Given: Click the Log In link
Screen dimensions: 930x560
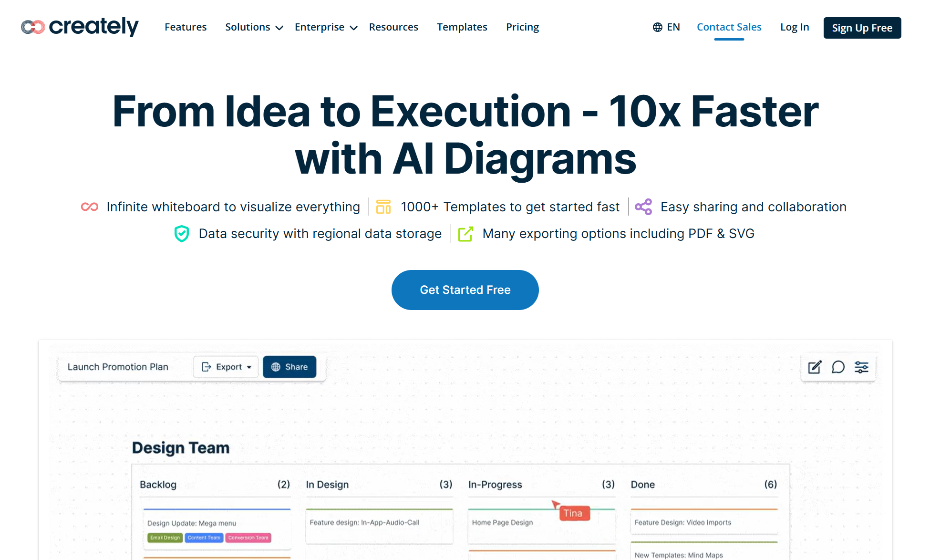Looking at the screenshot, I should (795, 27).
